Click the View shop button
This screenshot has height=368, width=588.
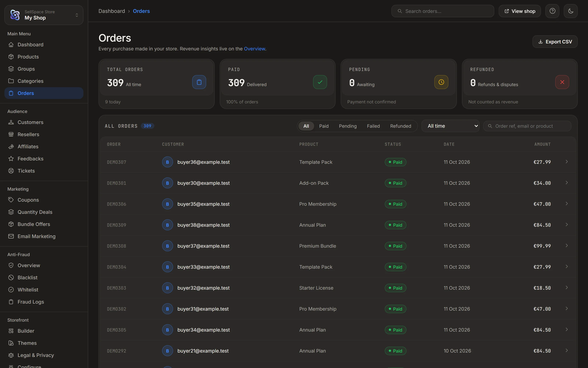click(x=520, y=11)
